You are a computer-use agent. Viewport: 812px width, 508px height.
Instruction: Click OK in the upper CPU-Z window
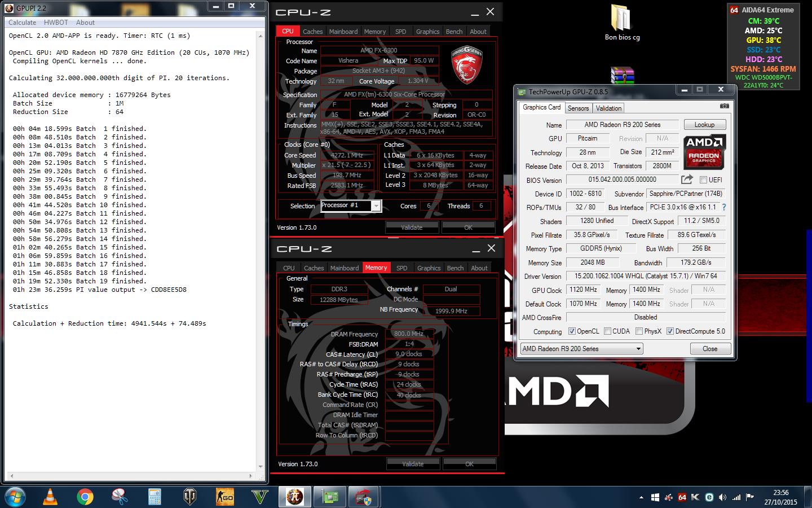pos(468,227)
